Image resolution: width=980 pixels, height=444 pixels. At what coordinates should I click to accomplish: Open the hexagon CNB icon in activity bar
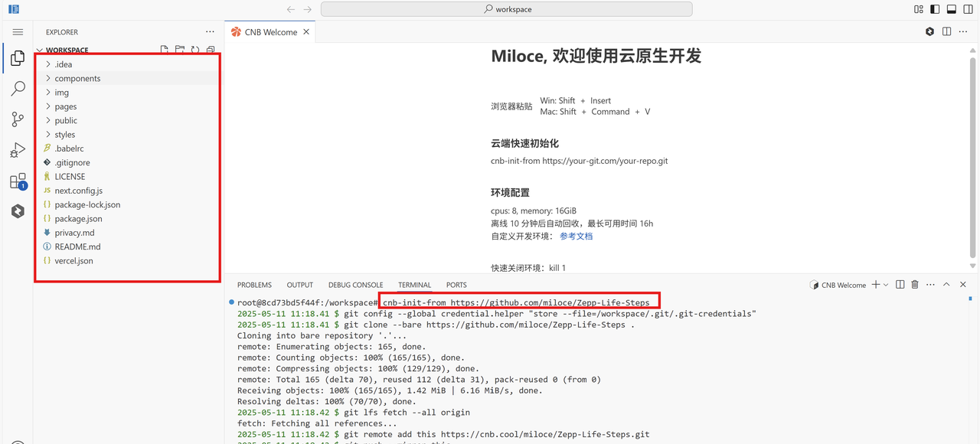(x=18, y=211)
